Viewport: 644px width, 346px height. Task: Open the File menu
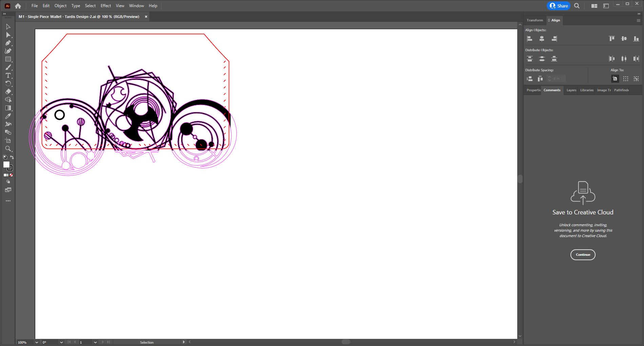point(35,6)
